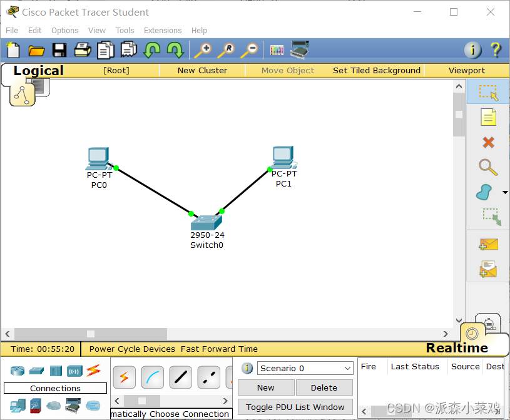Activate the Select tool
This screenshot has height=420, width=510.
tap(488, 93)
